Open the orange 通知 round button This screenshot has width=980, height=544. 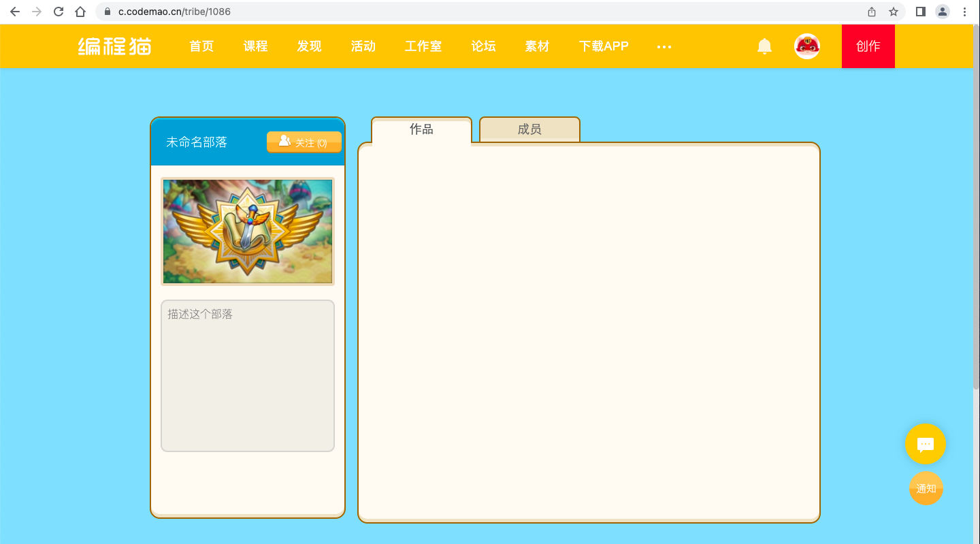[x=926, y=488]
